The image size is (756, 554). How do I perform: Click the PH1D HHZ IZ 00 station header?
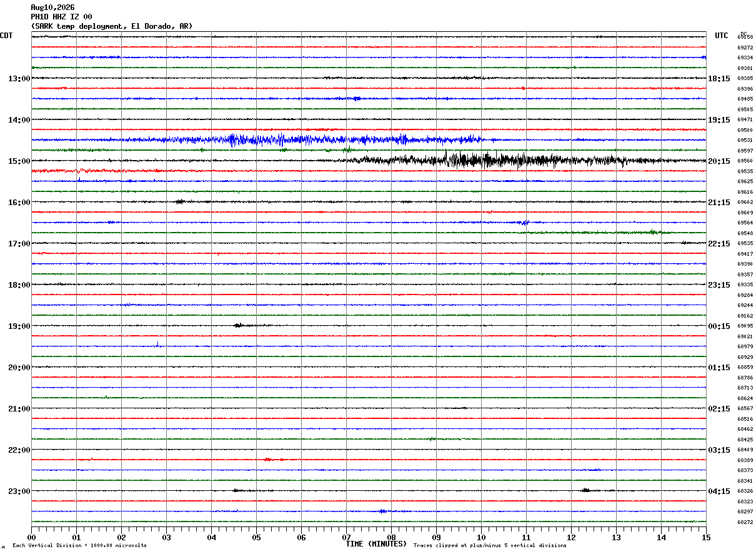[61, 17]
